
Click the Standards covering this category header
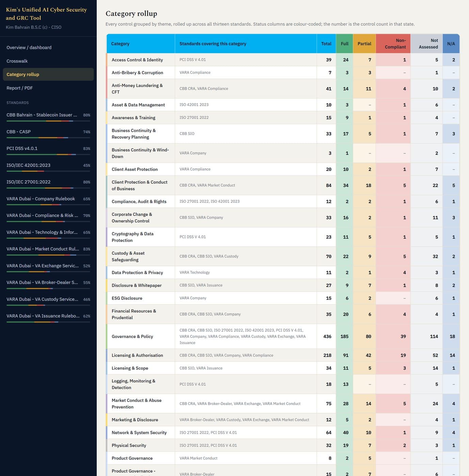[x=246, y=44]
